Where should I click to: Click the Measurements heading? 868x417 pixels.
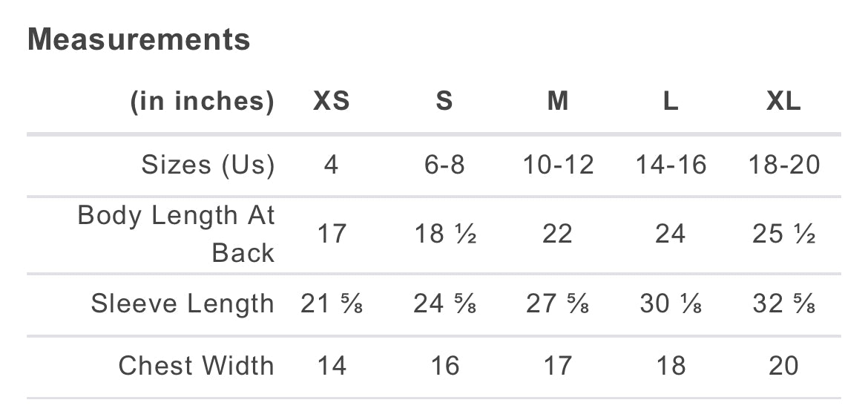click(x=139, y=39)
